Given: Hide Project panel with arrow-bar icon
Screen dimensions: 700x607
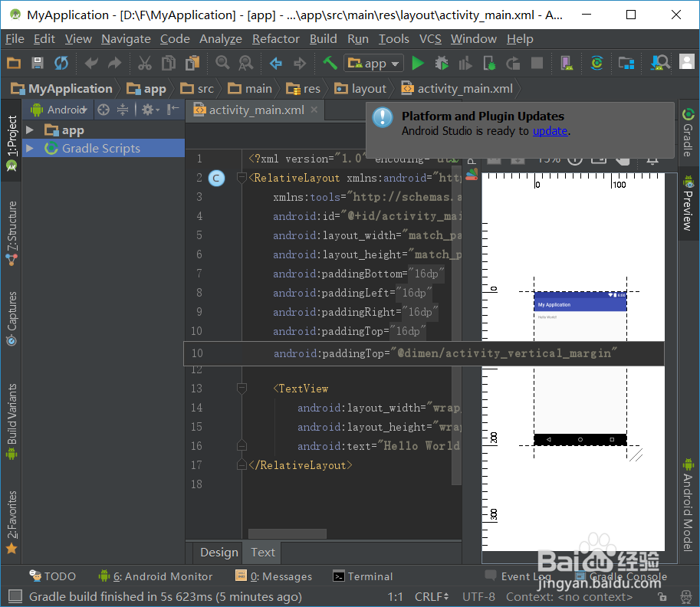Looking at the screenshot, I should 173,110.
